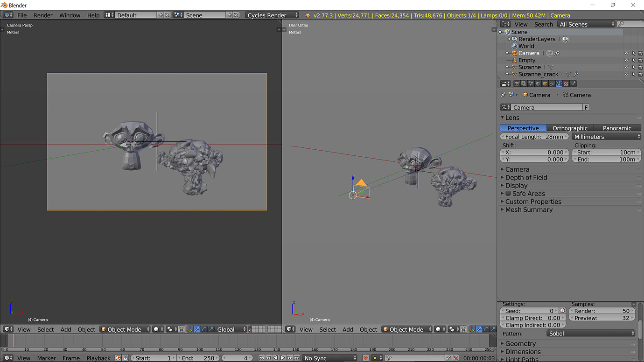Expand Suzanne_crack tree item in outliner

507,74
